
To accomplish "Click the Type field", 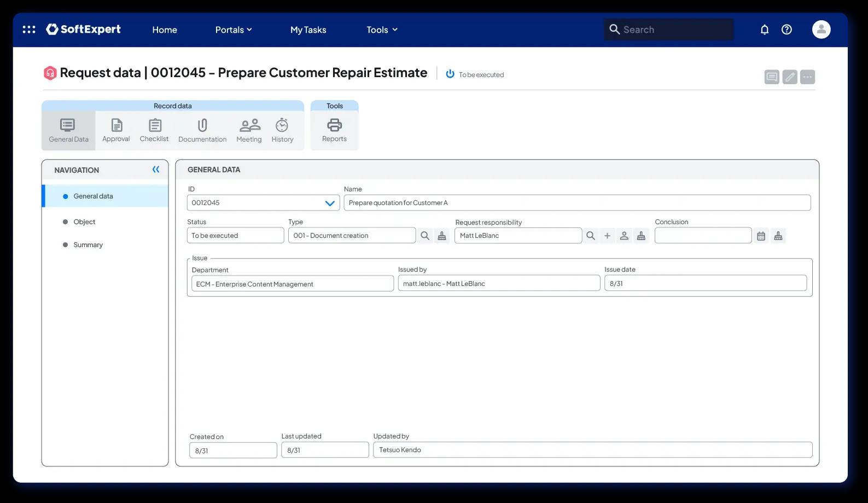I will point(352,235).
